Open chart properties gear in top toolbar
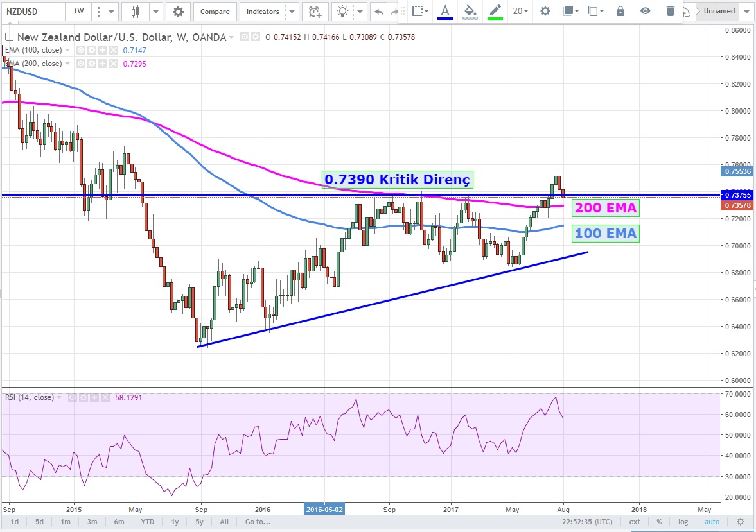Screen dimensions: 756x532 [178, 12]
